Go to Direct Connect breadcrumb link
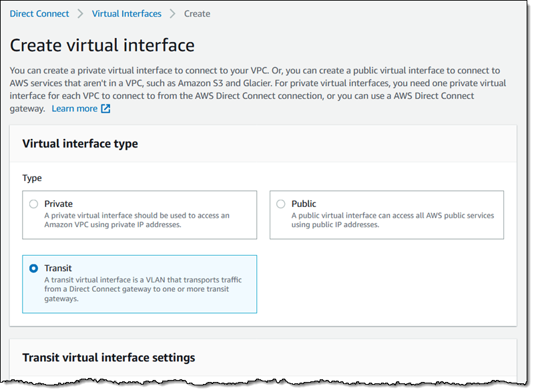 point(39,13)
